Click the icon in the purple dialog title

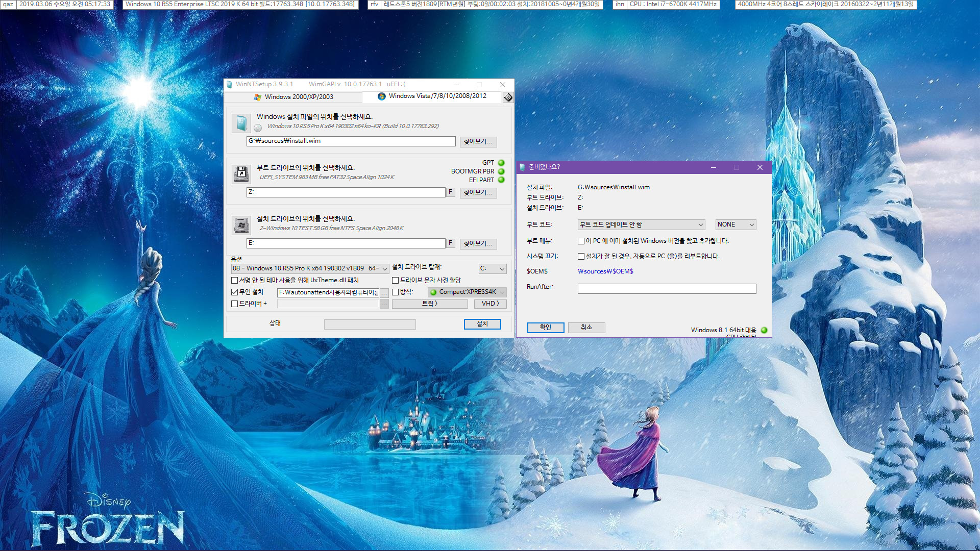pos(522,167)
